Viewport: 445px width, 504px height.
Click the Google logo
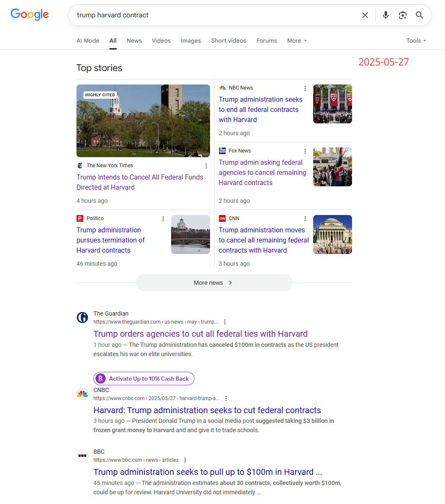click(30, 14)
